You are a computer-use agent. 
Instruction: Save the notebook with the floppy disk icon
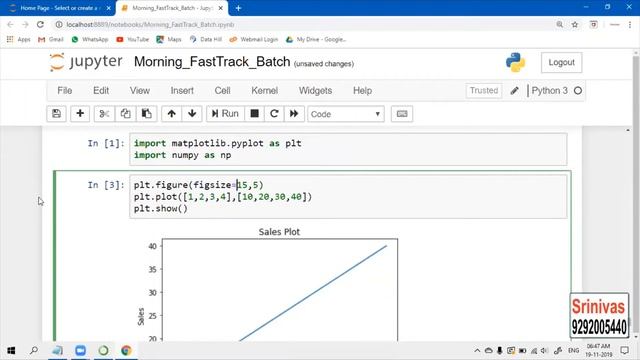click(56, 114)
